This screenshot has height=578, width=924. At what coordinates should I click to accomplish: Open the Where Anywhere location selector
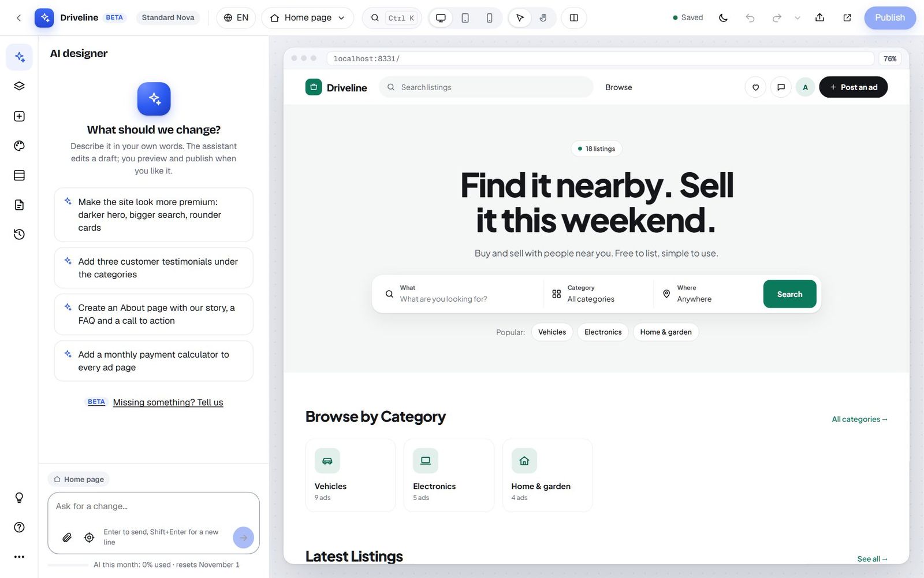click(x=707, y=294)
